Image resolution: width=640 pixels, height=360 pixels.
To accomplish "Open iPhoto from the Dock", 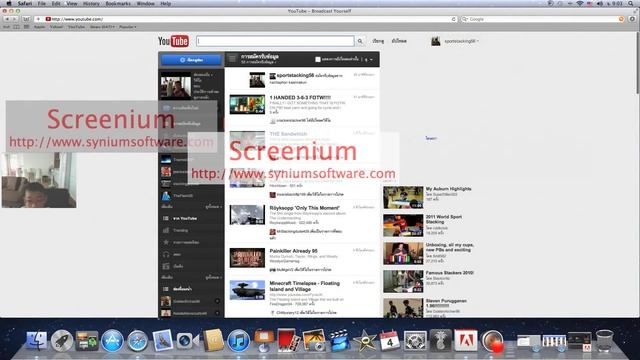I will pyautogui.click(x=314, y=341).
